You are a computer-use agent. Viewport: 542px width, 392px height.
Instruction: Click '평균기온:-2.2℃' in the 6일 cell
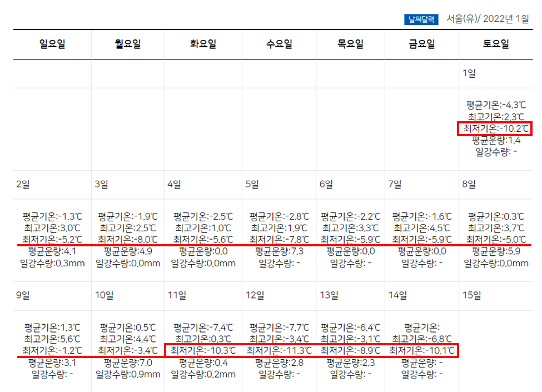(x=350, y=217)
